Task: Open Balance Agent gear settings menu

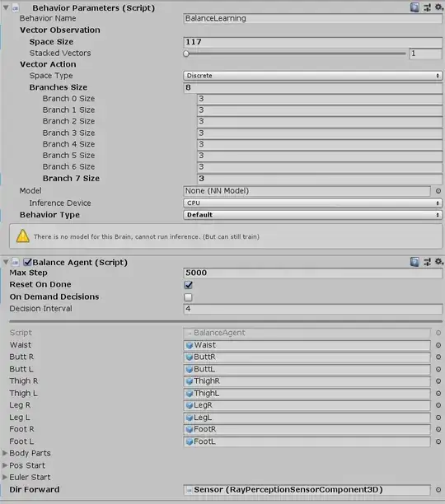Action: [439, 262]
